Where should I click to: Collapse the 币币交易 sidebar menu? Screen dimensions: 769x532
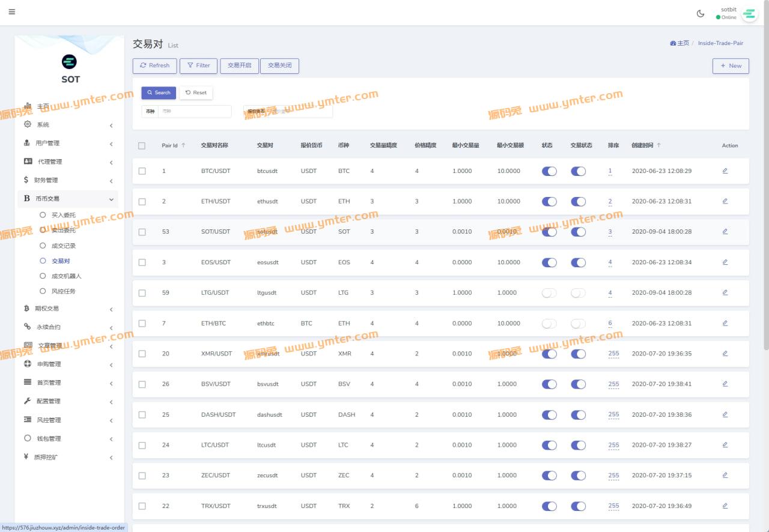[x=68, y=199]
